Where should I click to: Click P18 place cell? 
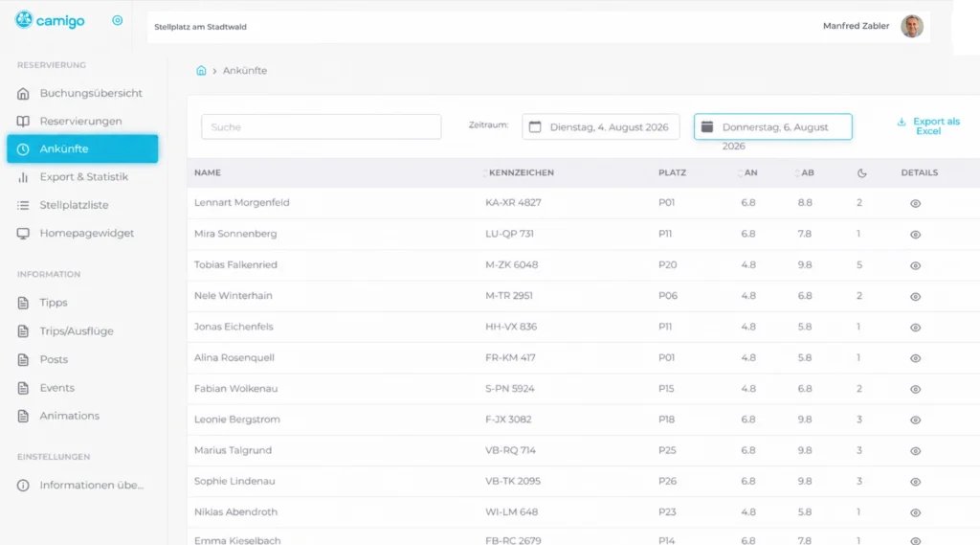[666, 420]
